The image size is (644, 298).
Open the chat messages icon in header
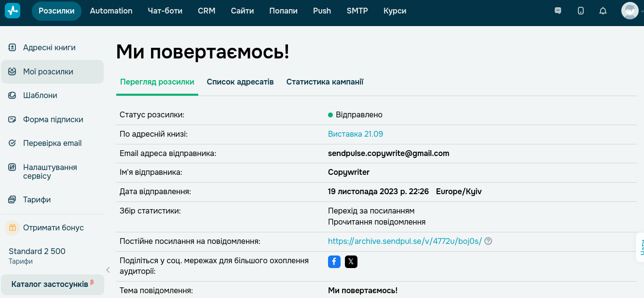click(x=558, y=11)
